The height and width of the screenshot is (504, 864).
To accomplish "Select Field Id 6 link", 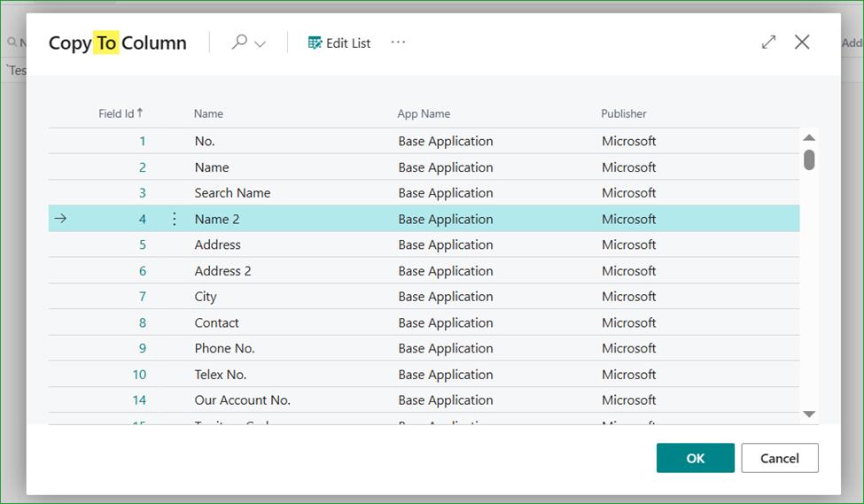I will click(142, 271).
